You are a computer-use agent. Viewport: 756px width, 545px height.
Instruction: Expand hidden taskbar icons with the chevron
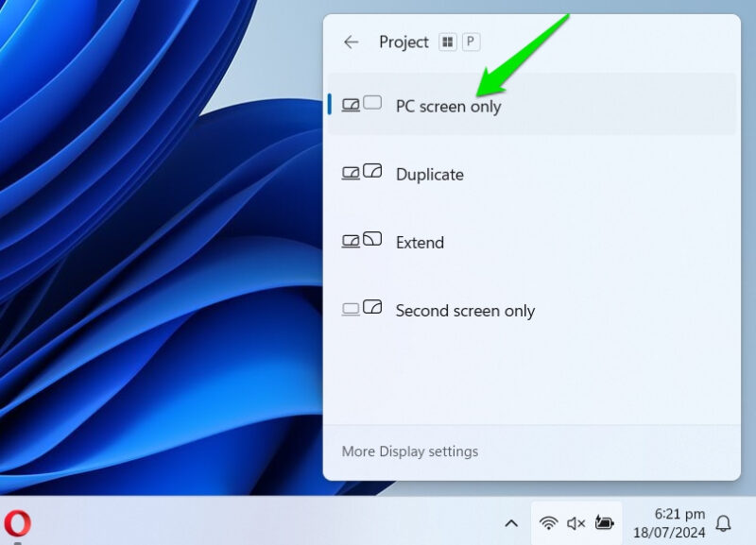pos(511,522)
